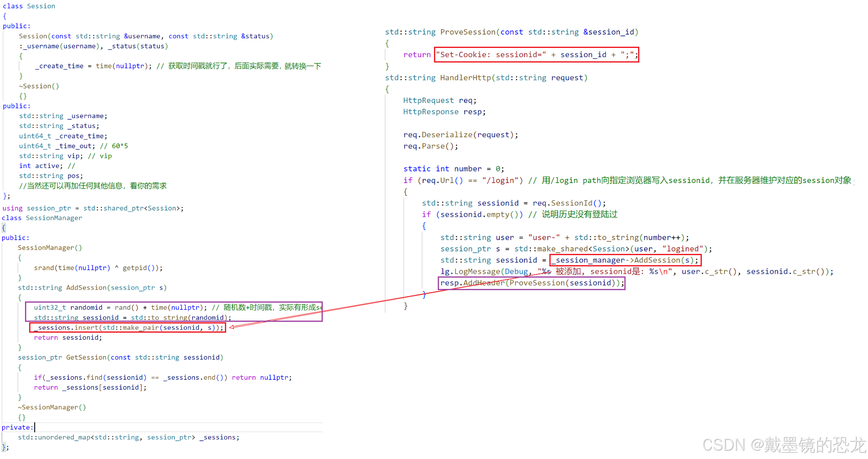Click 'uint64_t _time_out; // 60*5' line
The image size is (868, 459).
pos(73,146)
